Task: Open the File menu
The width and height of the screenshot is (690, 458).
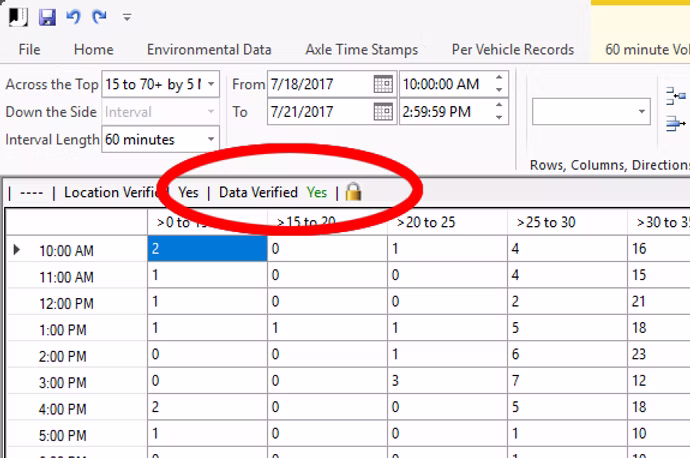Action: (29, 49)
